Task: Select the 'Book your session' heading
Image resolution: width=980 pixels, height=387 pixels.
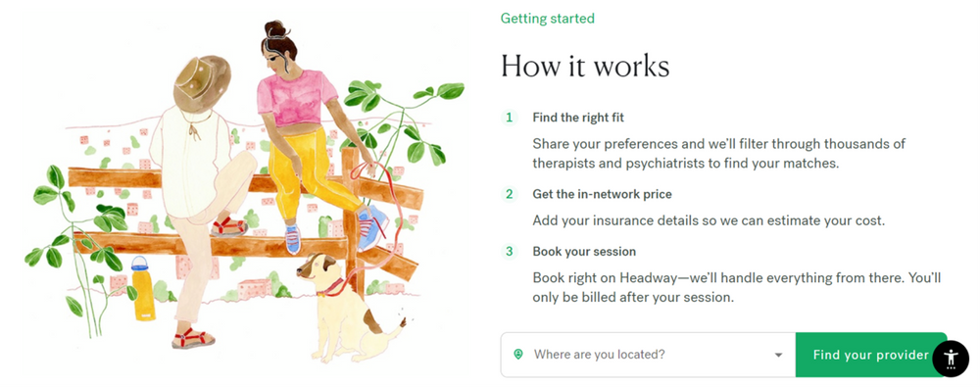Action: click(x=584, y=252)
